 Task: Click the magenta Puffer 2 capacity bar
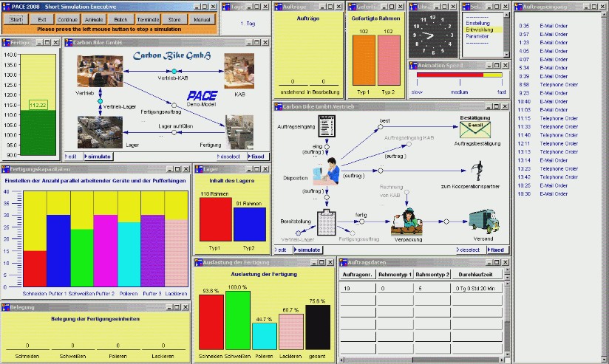point(106,251)
